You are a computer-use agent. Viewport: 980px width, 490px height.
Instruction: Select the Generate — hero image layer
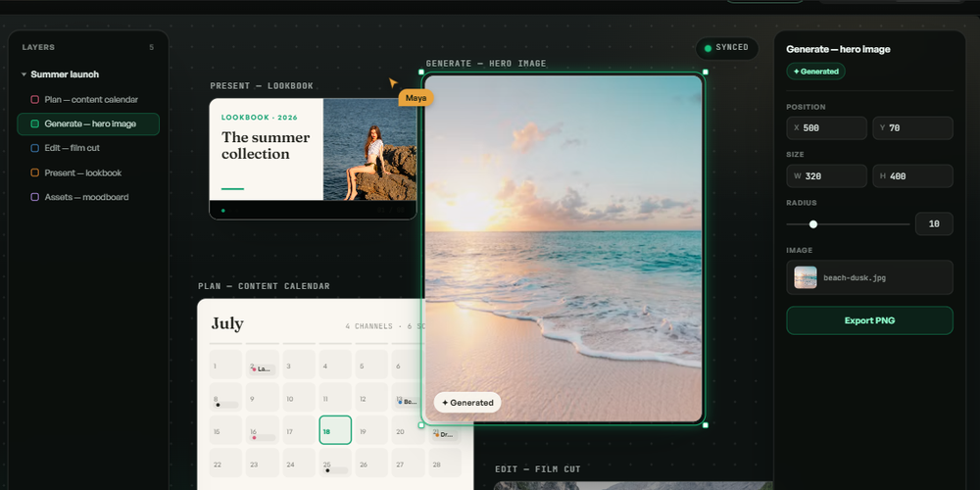coord(88,123)
